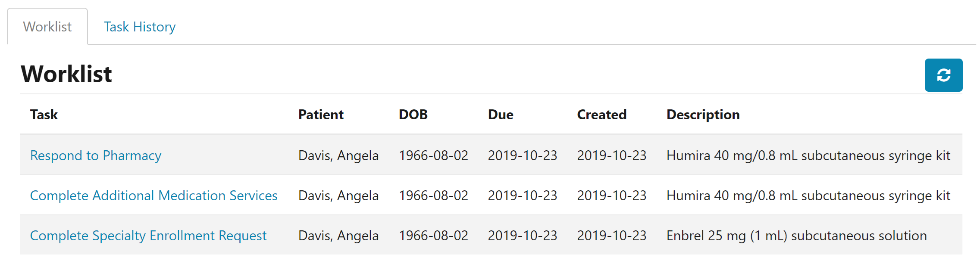Image resolution: width=980 pixels, height=270 pixels.
Task: Open Complete Specialty Enrollment Request task
Action: [x=148, y=236]
